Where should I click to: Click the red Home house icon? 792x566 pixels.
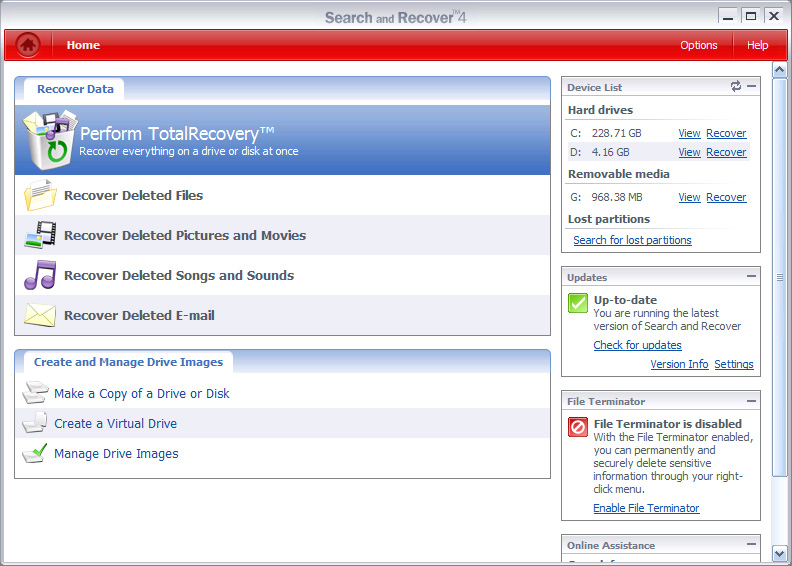[x=28, y=45]
